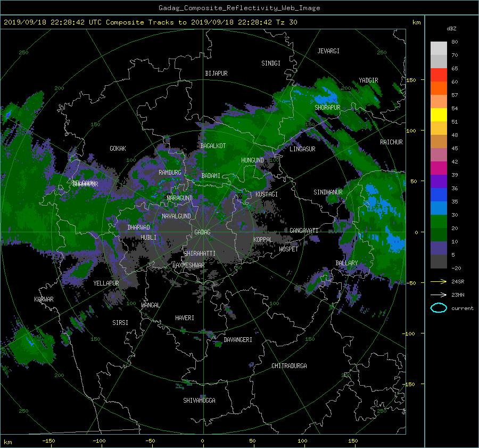The height and width of the screenshot is (448, 479).
Task: Select the indigo 5–10 dBZ swatch
Action: (439, 248)
